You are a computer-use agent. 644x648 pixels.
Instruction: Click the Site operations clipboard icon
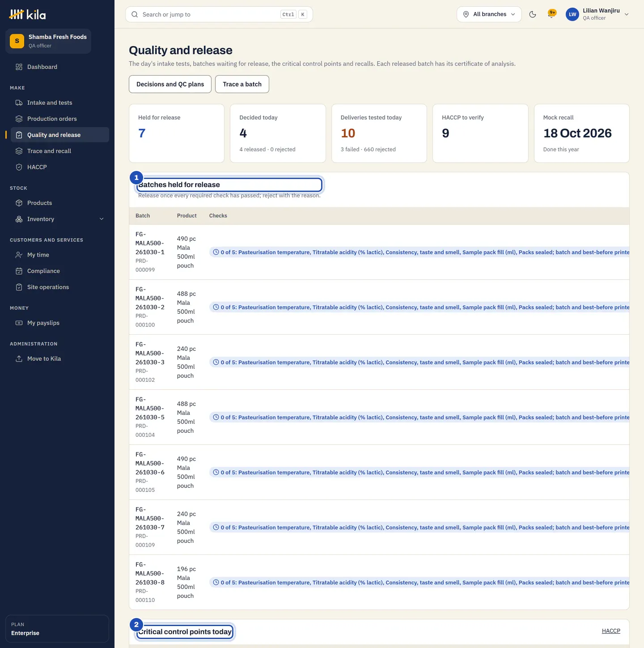pyautogui.click(x=19, y=287)
